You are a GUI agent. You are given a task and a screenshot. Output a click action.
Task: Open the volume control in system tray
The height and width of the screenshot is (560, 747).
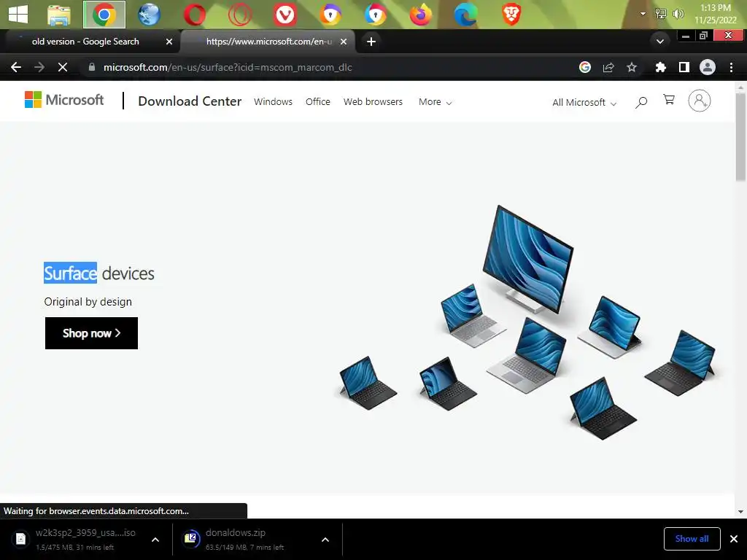[x=678, y=14]
